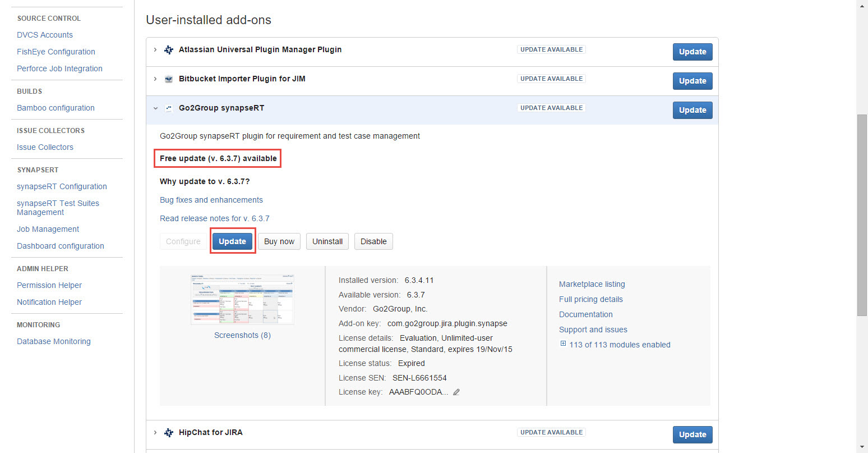Open synapseRT Configuration in sidebar
This screenshot has width=868, height=453.
tap(62, 186)
